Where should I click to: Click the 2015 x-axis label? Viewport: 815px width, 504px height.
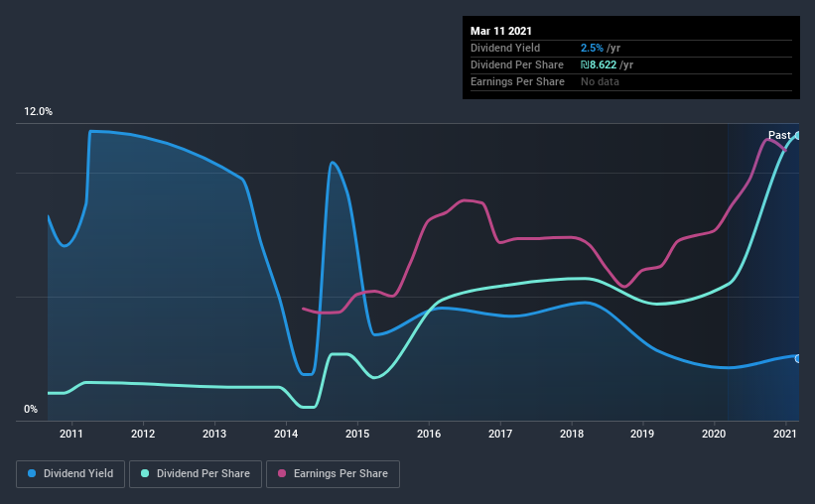point(357,434)
